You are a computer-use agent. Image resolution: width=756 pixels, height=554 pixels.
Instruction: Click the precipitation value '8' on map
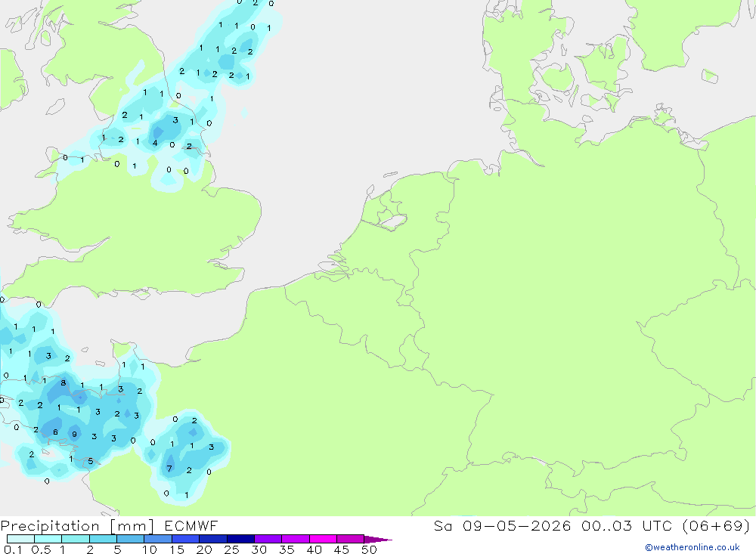[64, 383]
